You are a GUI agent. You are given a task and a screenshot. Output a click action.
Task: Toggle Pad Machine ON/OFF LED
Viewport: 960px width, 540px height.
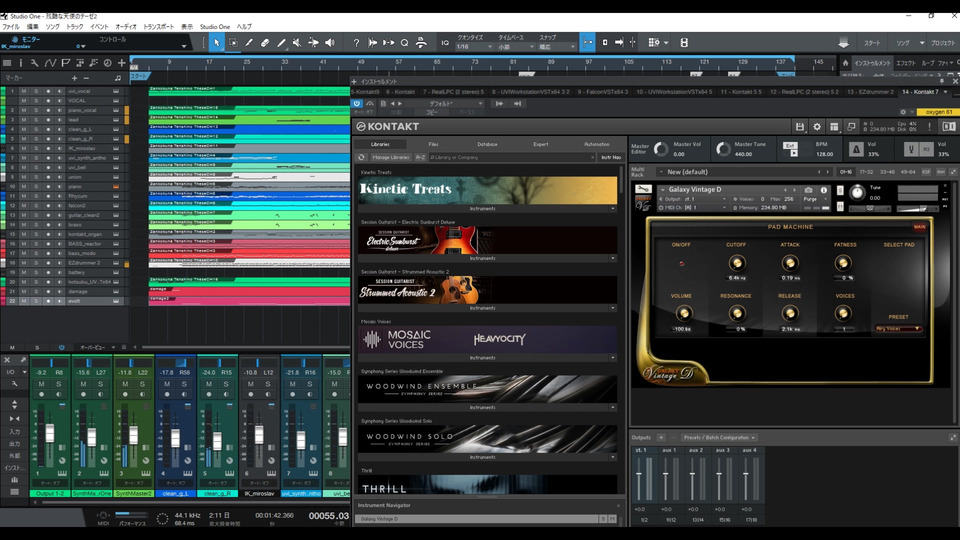pos(681,264)
